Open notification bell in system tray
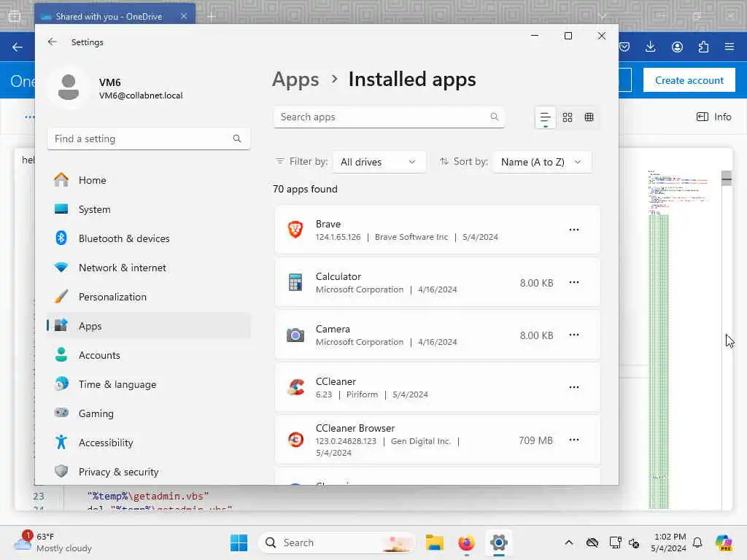 (697, 542)
